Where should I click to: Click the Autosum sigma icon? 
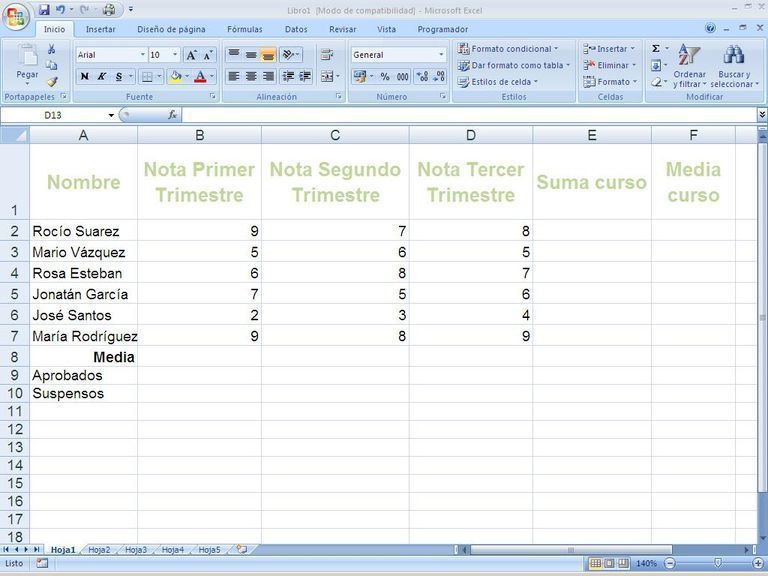pos(656,48)
